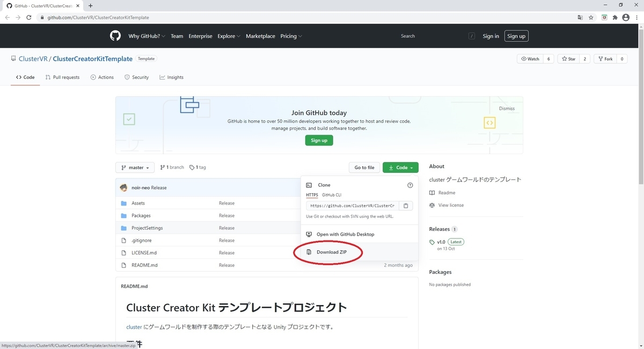Switch to the Code tab
The height and width of the screenshot is (349, 644).
pos(25,77)
